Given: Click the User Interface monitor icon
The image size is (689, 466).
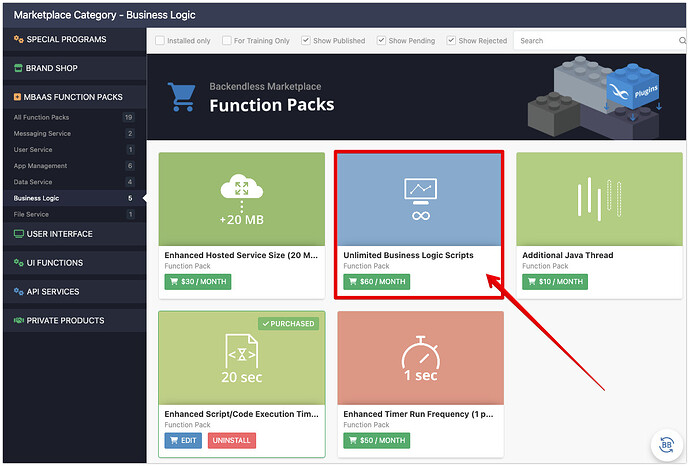Looking at the screenshot, I should (18, 234).
